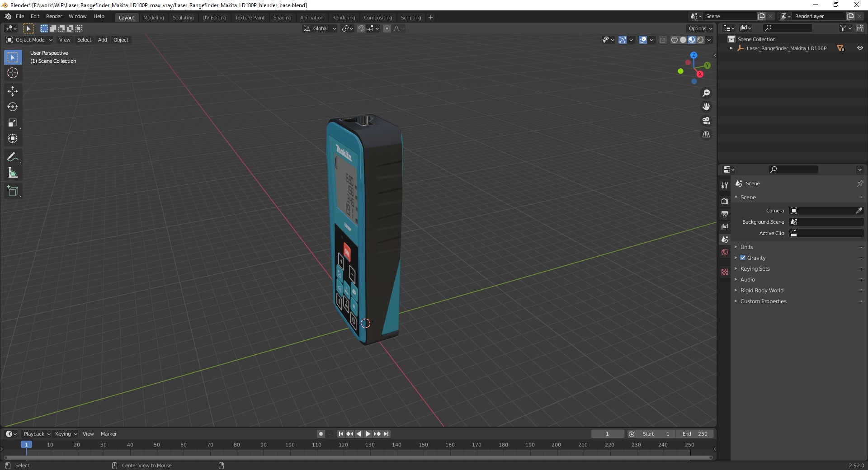Toggle camera view icon
The image size is (868, 470).
pyautogui.click(x=706, y=121)
